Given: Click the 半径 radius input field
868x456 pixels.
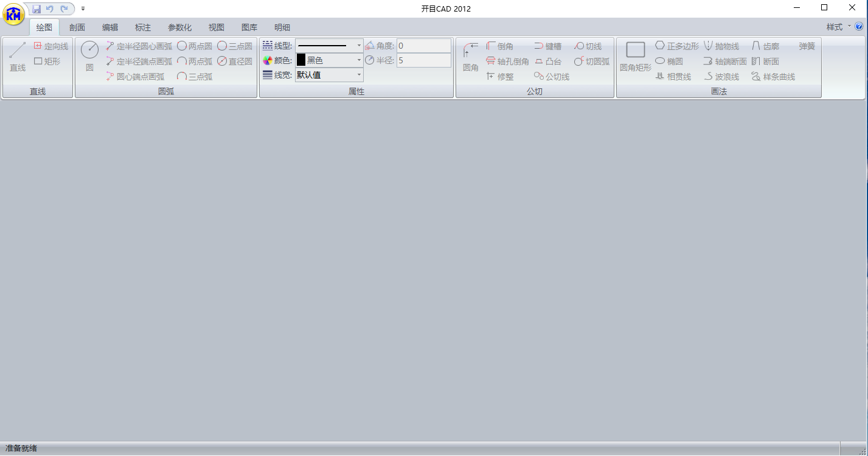Looking at the screenshot, I should coord(423,60).
